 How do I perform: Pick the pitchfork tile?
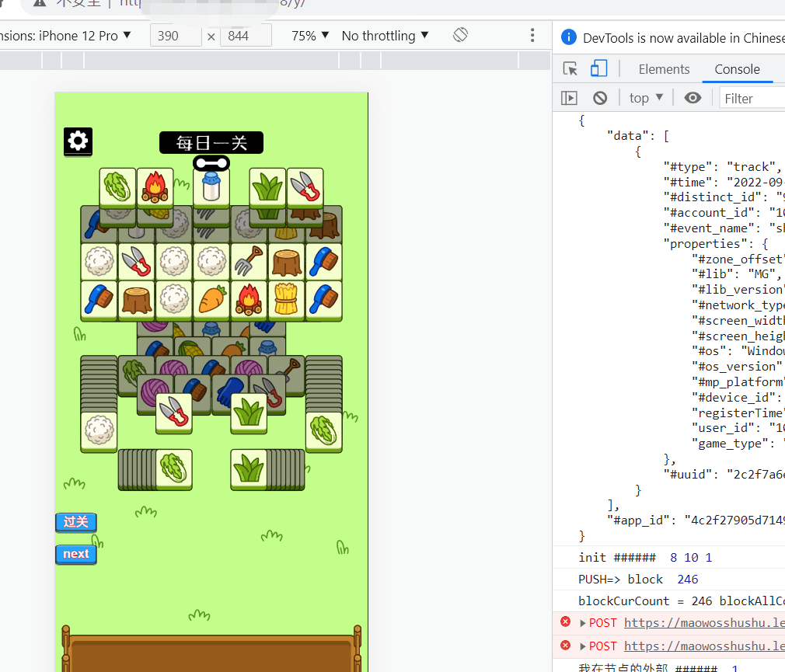(x=249, y=261)
